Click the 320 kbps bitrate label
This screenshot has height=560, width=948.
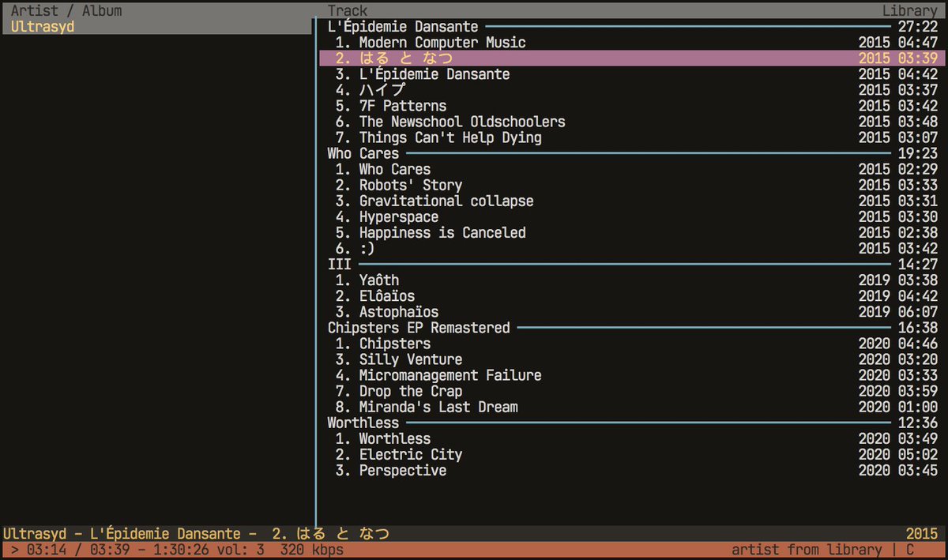pos(312,550)
